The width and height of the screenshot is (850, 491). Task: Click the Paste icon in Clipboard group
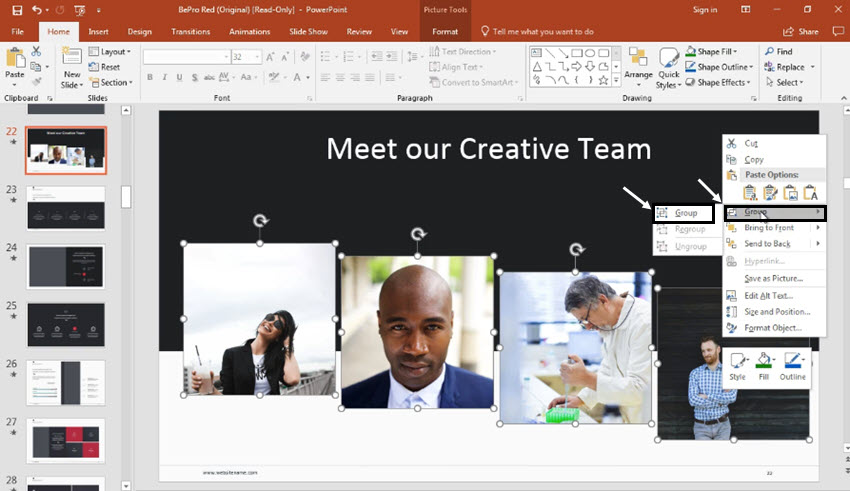pyautogui.click(x=15, y=62)
